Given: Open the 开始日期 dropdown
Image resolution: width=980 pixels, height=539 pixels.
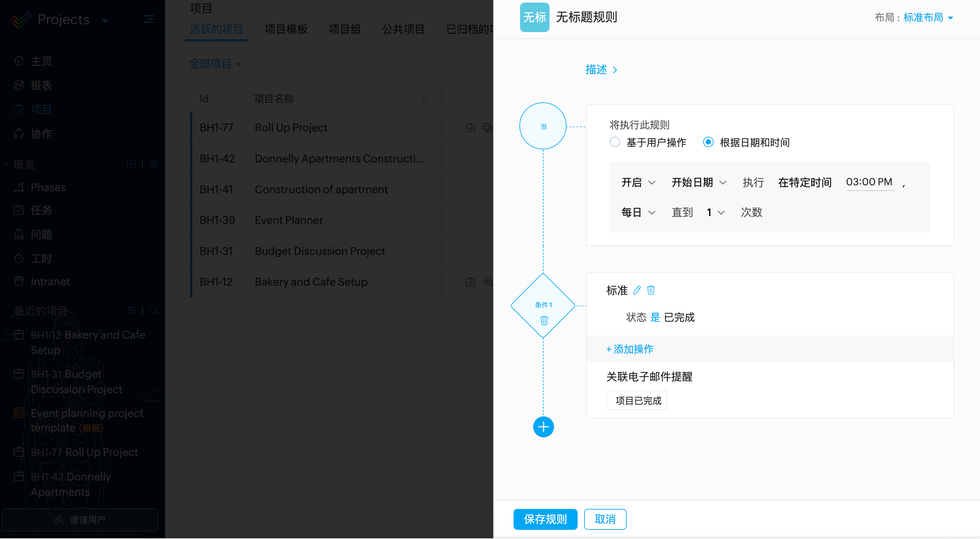Looking at the screenshot, I should click(x=699, y=183).
